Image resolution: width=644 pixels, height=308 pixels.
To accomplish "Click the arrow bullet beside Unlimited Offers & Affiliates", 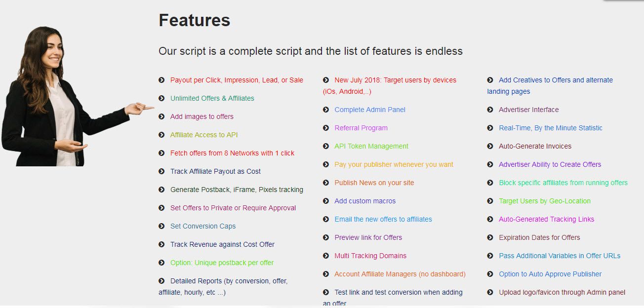I will (x=161, y=98).
